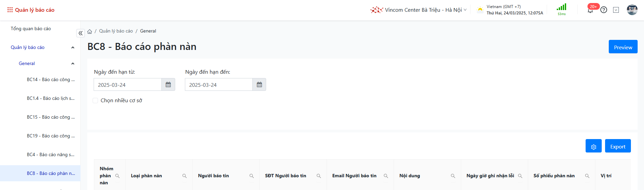Open table settings gear button

(x=593, y=146)
